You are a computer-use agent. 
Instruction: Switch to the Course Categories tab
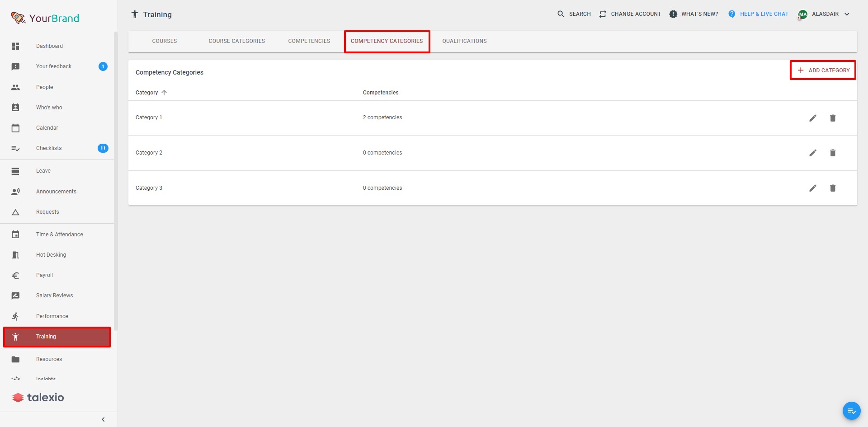(237, 41)
